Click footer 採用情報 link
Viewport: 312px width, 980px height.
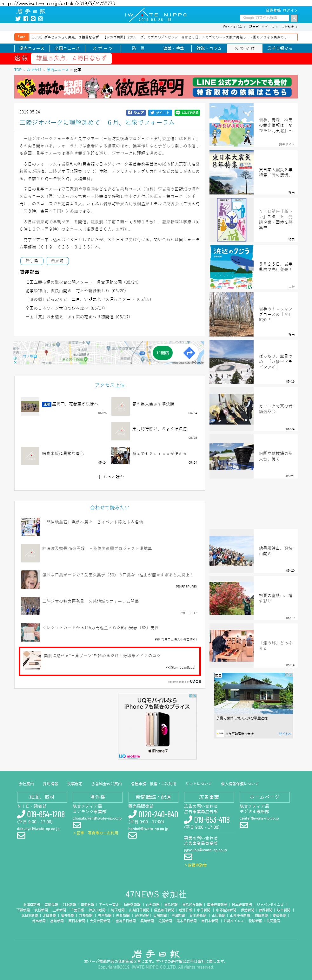point(50,784)
